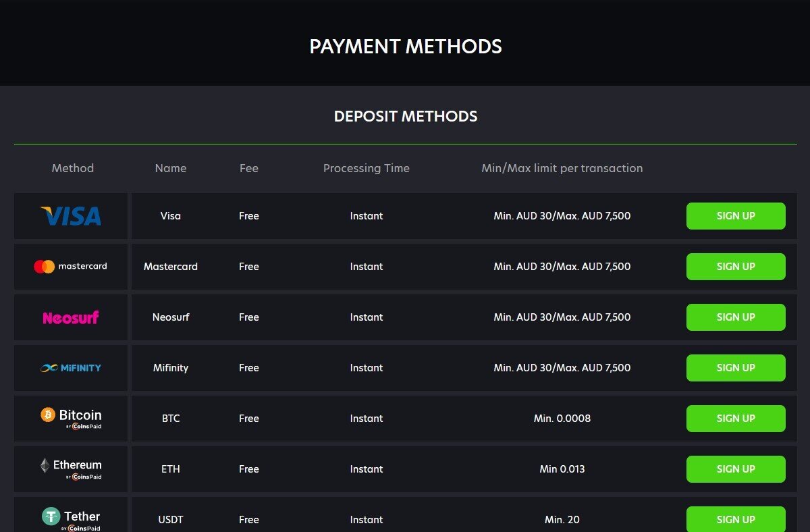This screenshot has height=532, width=810.
Task: Click the Free fee in Mastercard row
Action: (249, 267)
